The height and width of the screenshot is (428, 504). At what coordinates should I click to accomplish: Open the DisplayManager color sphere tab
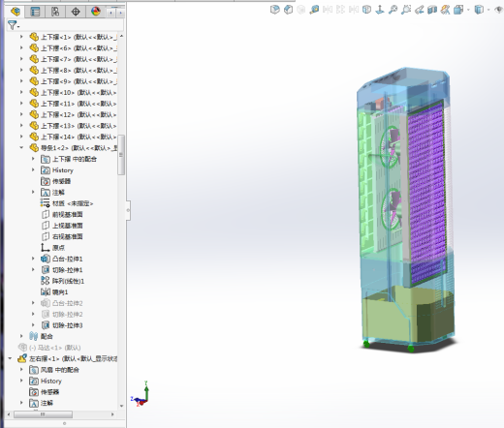[x=96, y=12]
